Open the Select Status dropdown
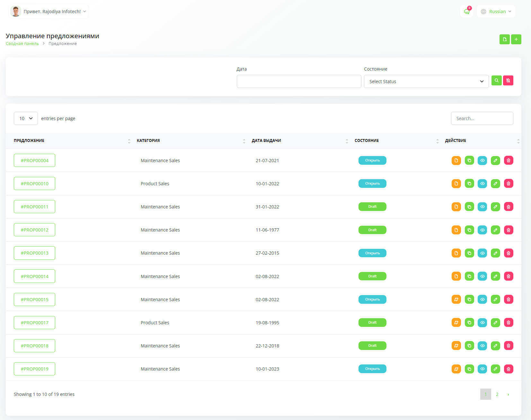 coord(426,82)
